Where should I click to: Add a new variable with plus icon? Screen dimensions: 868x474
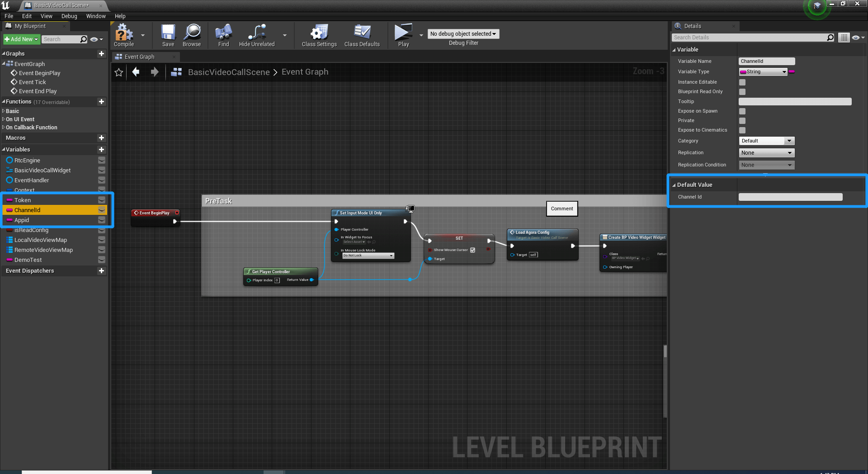(101, 150)
